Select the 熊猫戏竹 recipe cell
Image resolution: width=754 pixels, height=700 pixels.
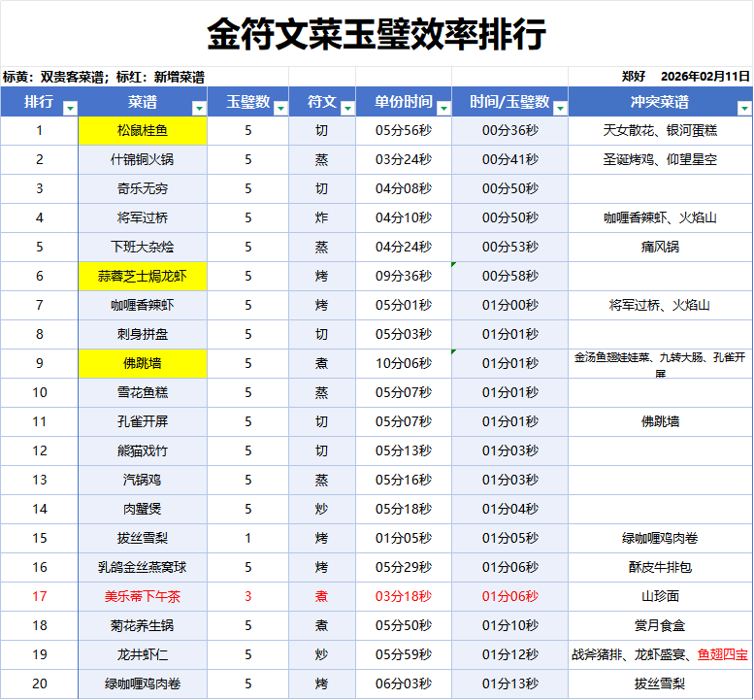tap(143, 450)
